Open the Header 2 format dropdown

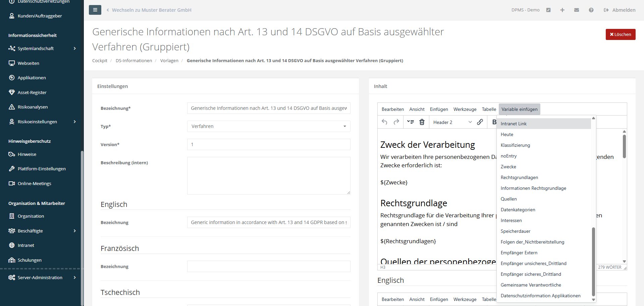click(452, 122)
